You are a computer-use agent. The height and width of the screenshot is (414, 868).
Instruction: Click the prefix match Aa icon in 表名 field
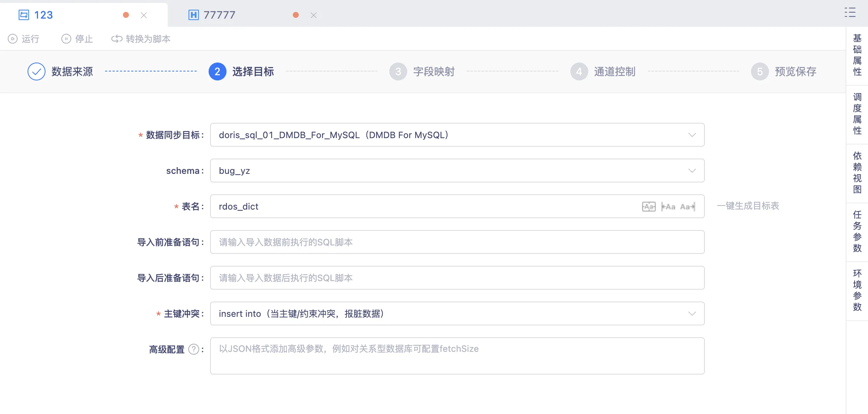click(x=668, y=207)
